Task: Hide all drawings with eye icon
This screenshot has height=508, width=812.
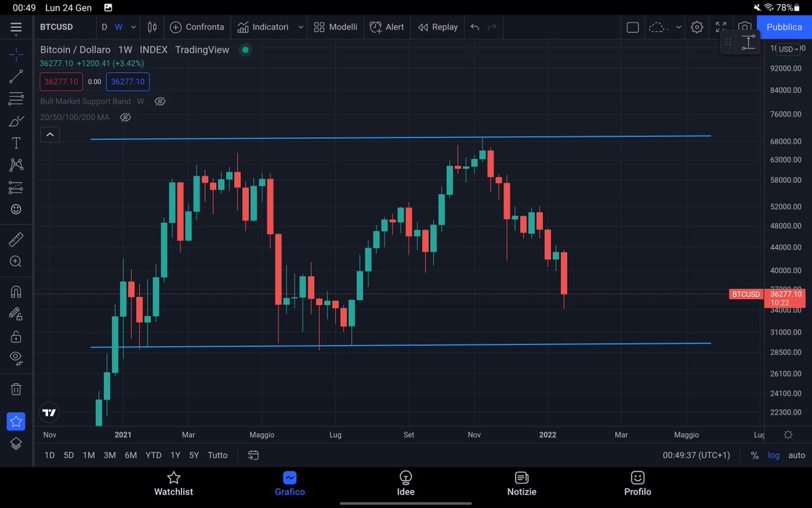Action: [x=16, y=358]
